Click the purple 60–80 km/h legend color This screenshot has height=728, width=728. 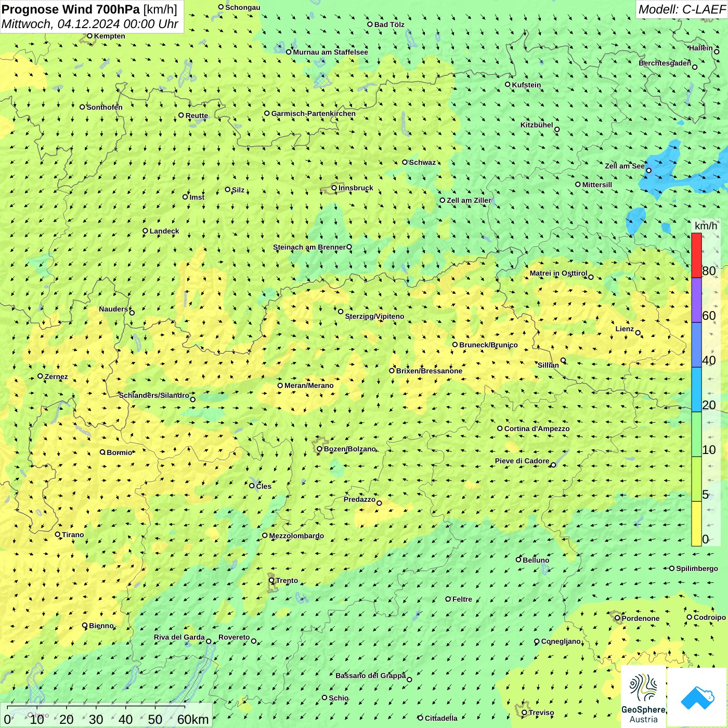[696, 300]
